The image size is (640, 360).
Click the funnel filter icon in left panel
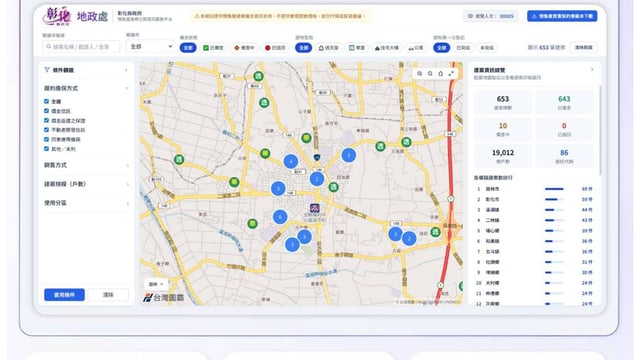click(x=47, y=70)
